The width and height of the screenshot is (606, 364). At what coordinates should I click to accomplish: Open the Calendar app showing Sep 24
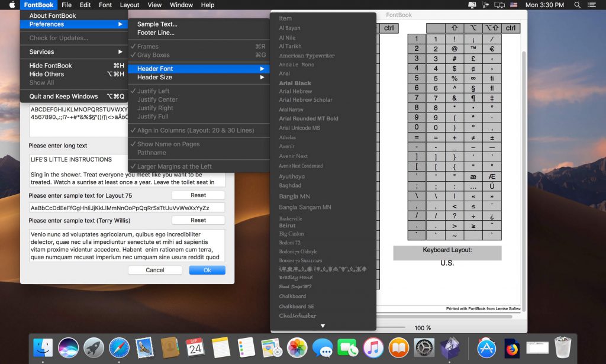coord(195,348)
